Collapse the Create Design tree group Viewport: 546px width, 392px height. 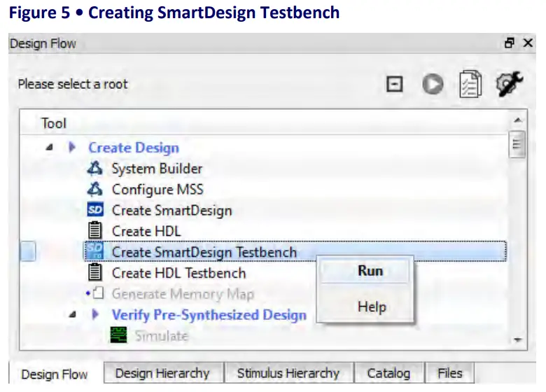[x=50, y=148]
